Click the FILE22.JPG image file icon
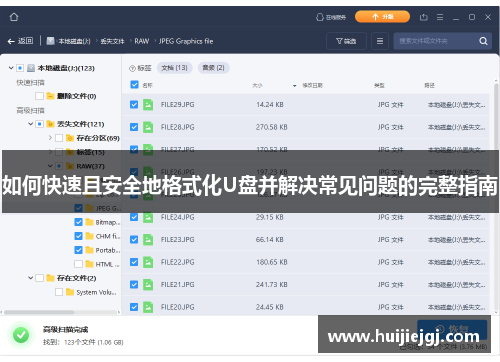 pos(148,262)
